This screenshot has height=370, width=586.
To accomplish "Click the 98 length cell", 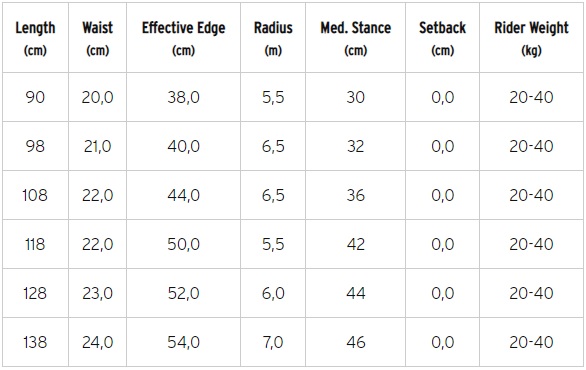I will 35,146.
